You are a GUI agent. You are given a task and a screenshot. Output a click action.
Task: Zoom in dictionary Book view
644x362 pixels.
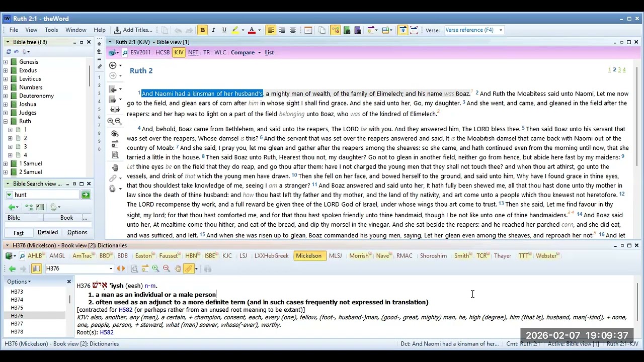155,269
